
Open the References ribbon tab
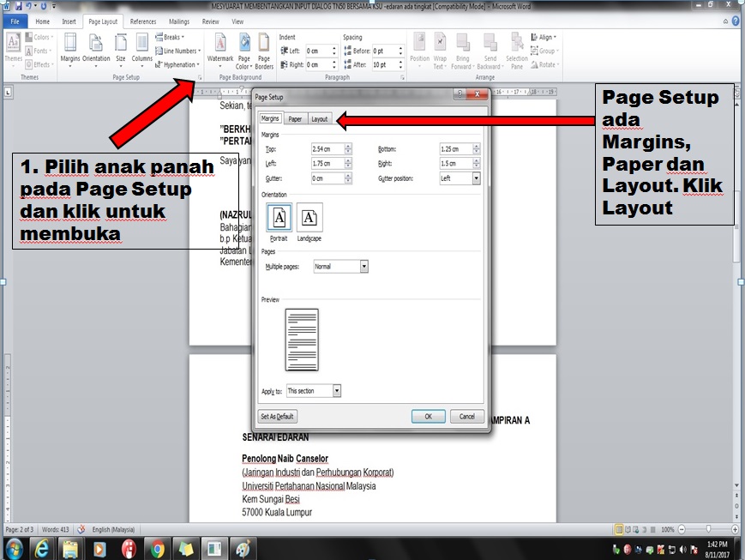142,21
